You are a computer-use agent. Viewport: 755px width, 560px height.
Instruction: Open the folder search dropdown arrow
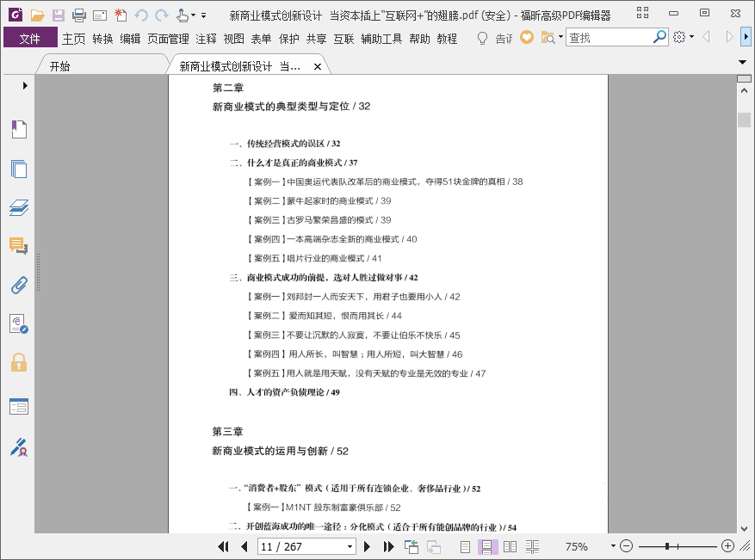coord(560,37)
